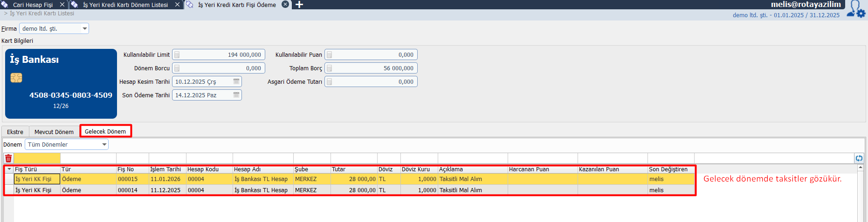Switch to the Mevcut Dönem tab
This screenshot has height=222, width=868.
[54, 132]
